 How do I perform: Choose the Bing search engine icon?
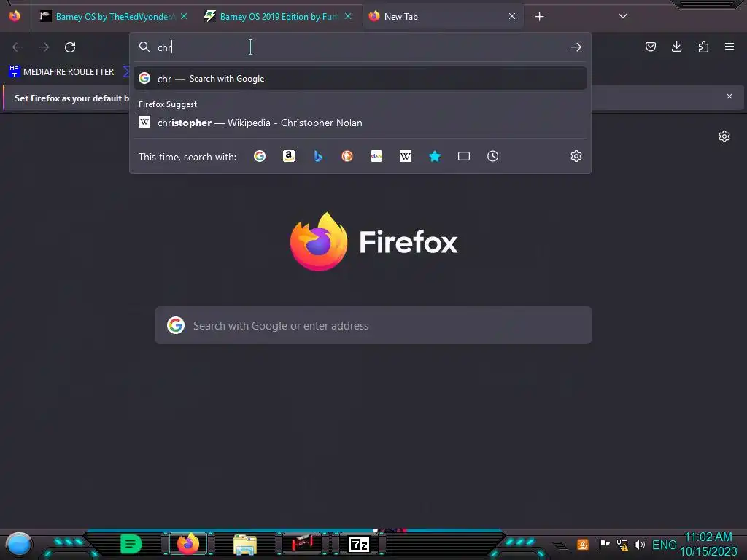pos(318,156)
